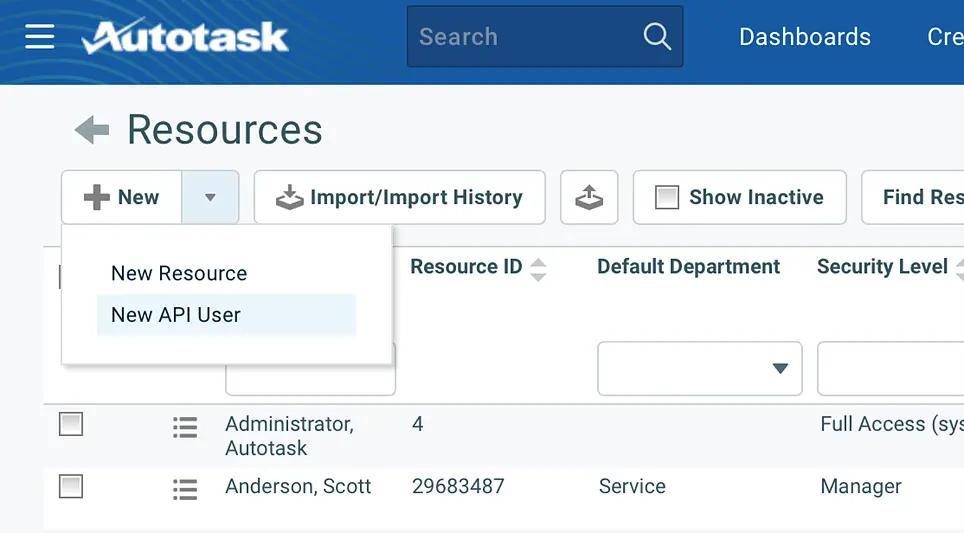Click resource ID 4 cell
Screen dimensions: 964x533
(417, 424)
